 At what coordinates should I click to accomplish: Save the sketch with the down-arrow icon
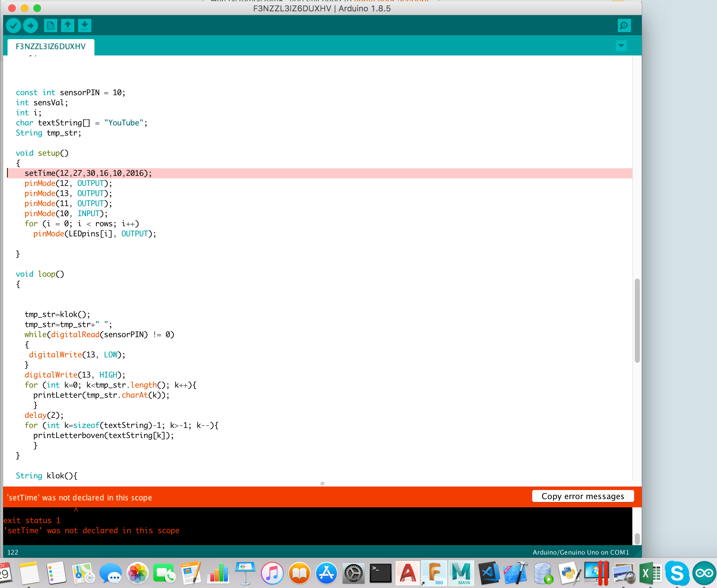pos(85,26)
